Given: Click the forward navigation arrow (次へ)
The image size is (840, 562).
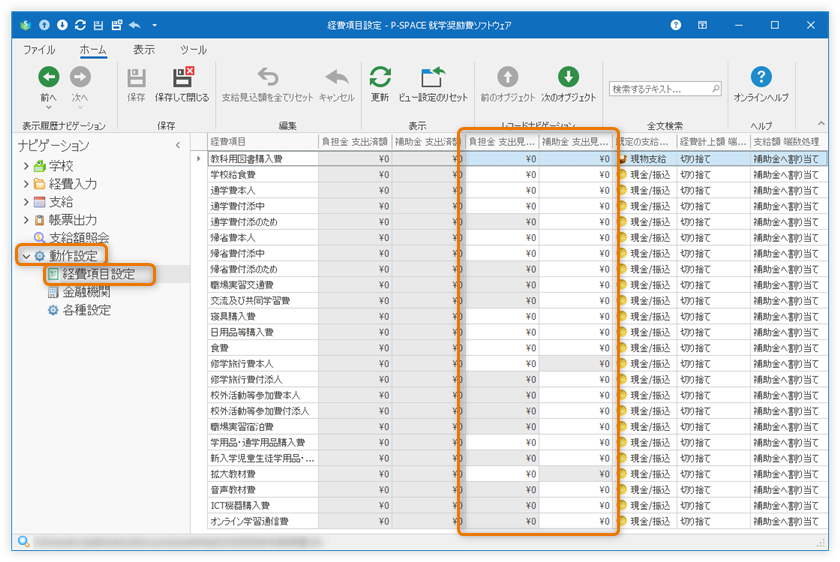Looking at the screenshot, I should click(80, 77).
